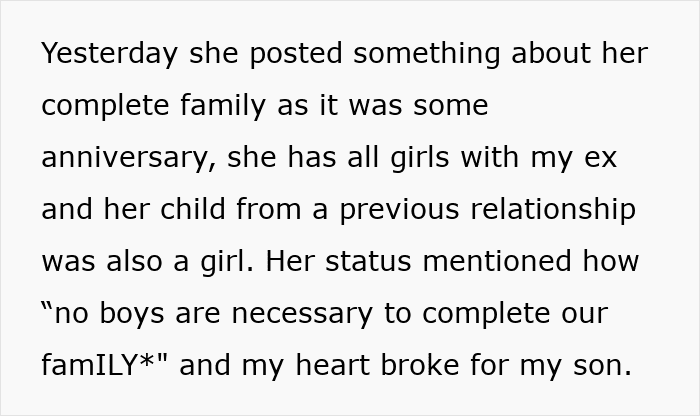Select the word "status" in the text

pos(368,261)
